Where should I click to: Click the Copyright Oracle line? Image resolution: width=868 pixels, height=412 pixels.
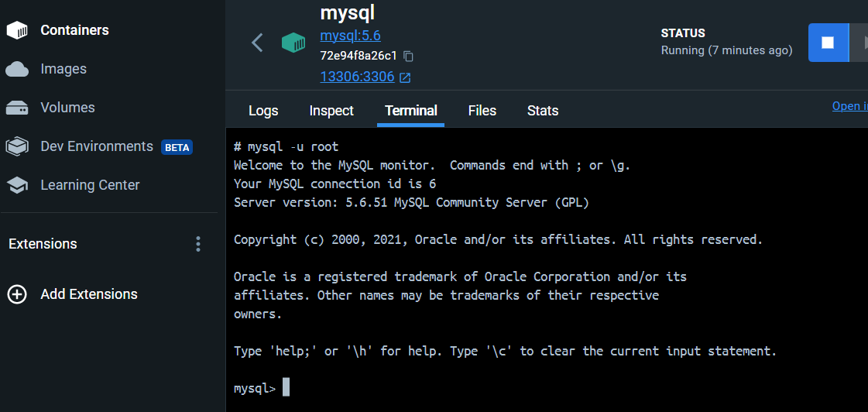coord(498,240)
